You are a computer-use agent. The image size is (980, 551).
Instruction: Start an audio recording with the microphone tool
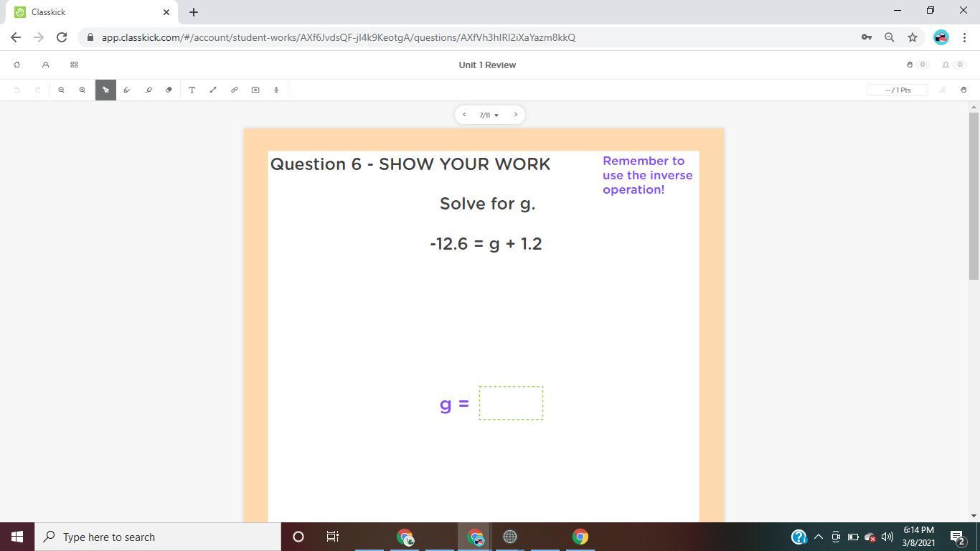(275, 90)
